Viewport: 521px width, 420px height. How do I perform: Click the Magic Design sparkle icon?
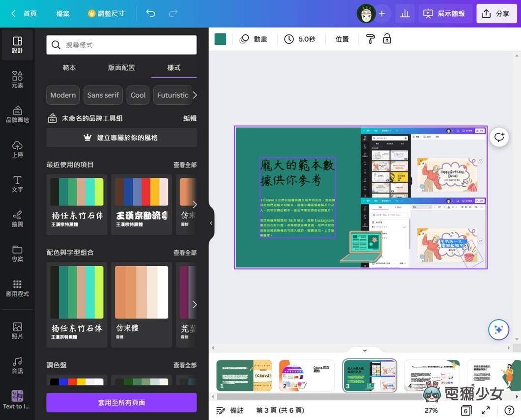click(498, 330)
